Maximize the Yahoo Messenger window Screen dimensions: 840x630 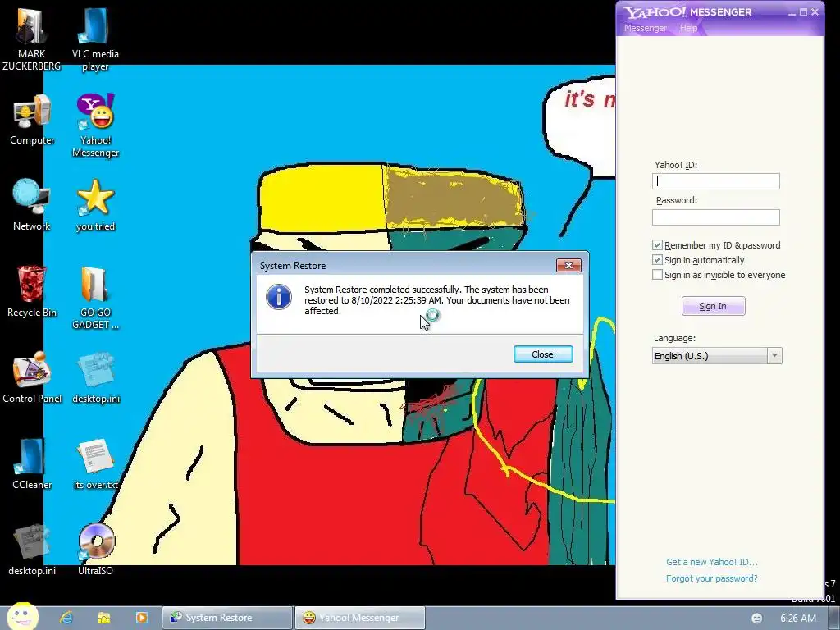coord(803,12)
